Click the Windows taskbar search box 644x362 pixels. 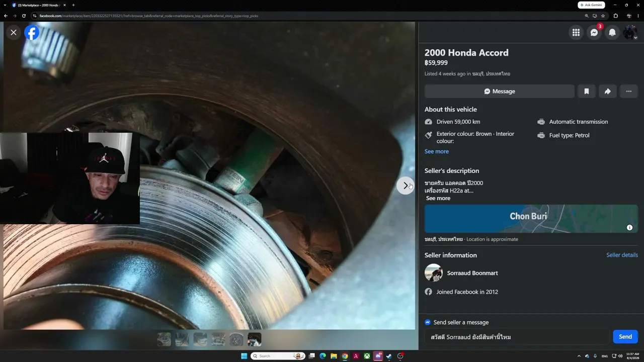[278, 356]
